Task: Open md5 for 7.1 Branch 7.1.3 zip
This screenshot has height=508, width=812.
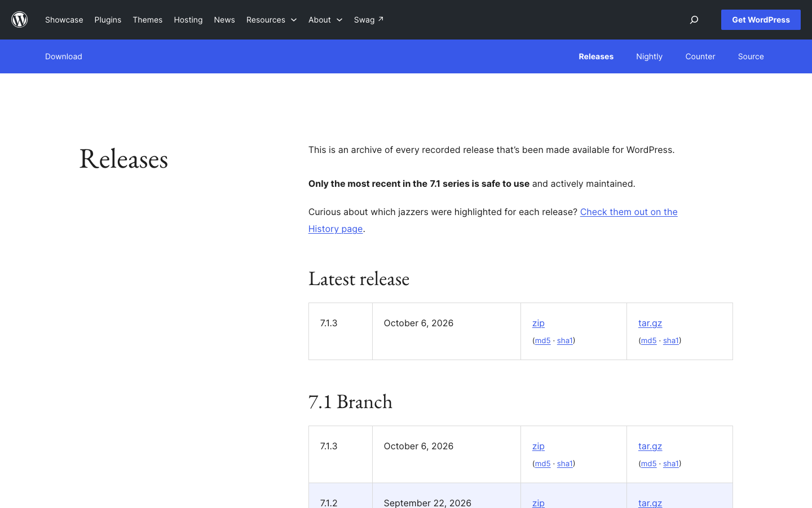Action: (542, 463)
